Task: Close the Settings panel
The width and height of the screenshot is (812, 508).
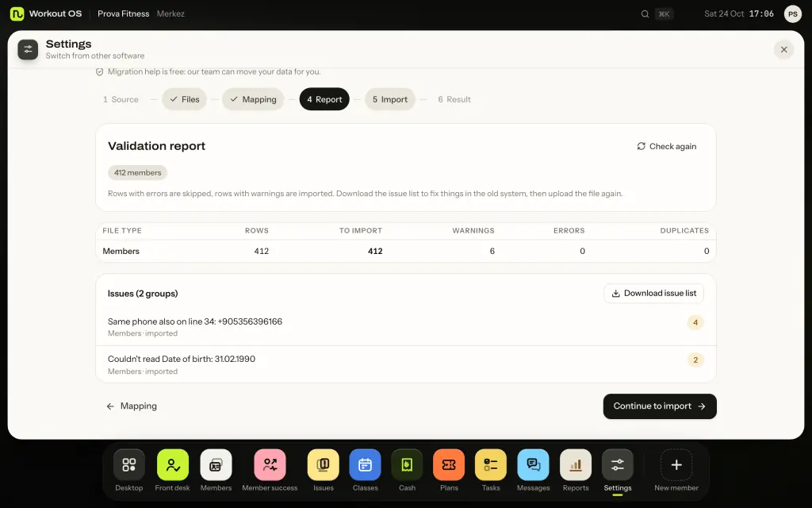Action: tap(783, 49)
